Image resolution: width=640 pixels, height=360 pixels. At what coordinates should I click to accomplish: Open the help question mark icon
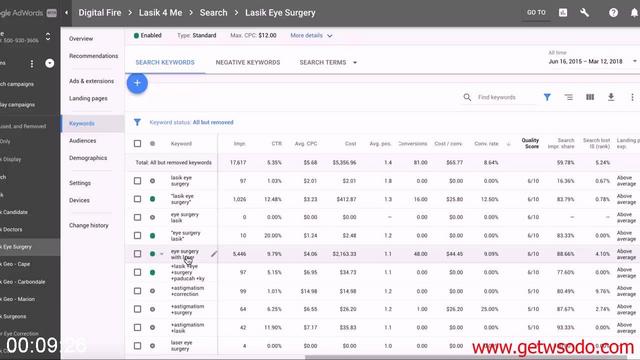(x=613, y=13)
